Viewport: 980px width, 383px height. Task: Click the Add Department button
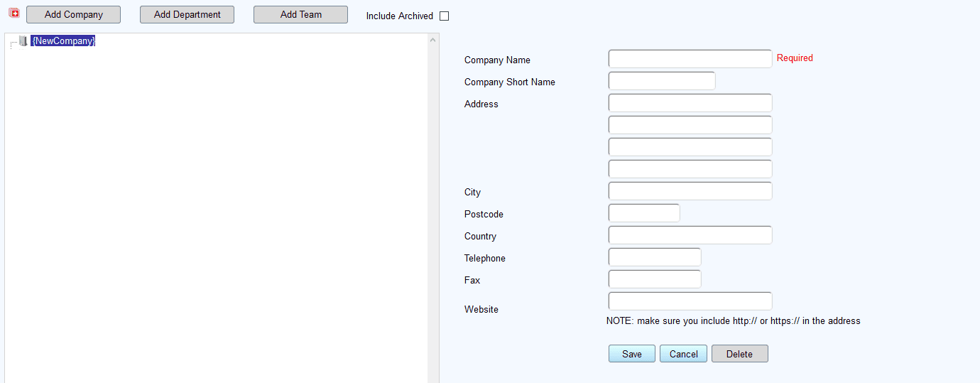[187, 14]
